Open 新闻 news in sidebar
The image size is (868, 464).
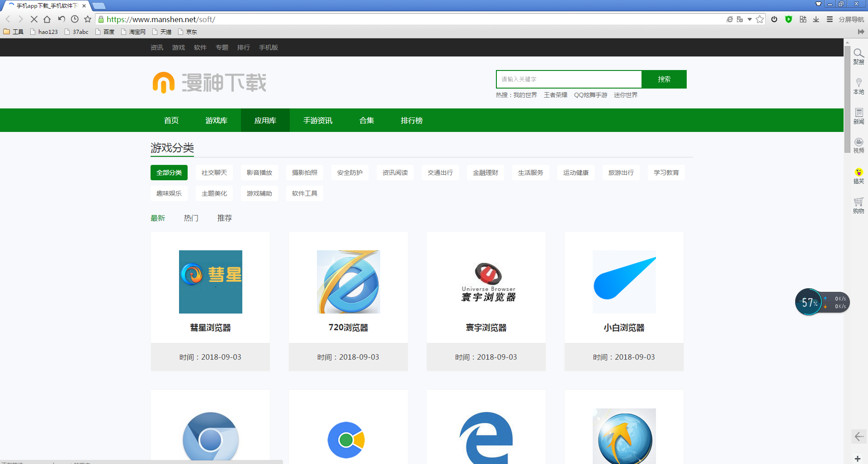859,116
